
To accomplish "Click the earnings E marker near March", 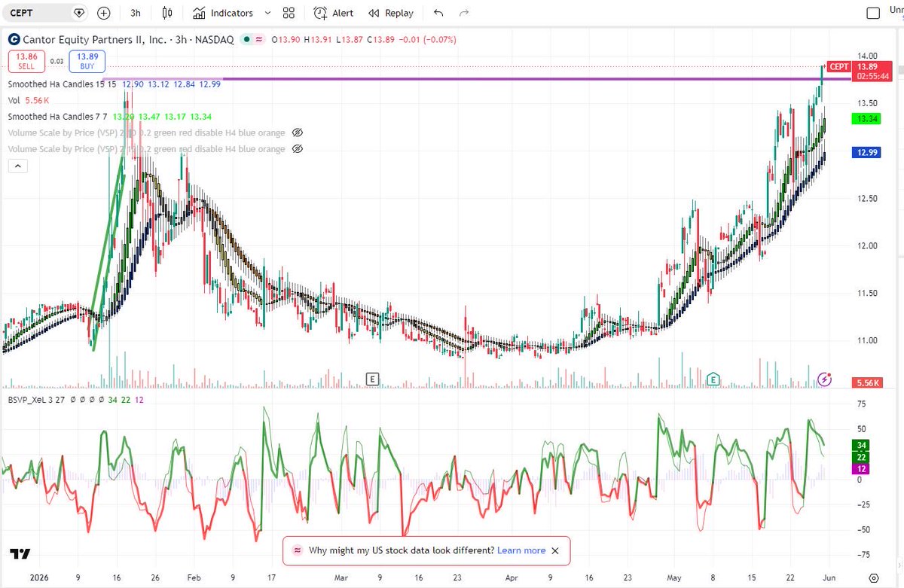I will pyautogui.click(x=371, y=379).
